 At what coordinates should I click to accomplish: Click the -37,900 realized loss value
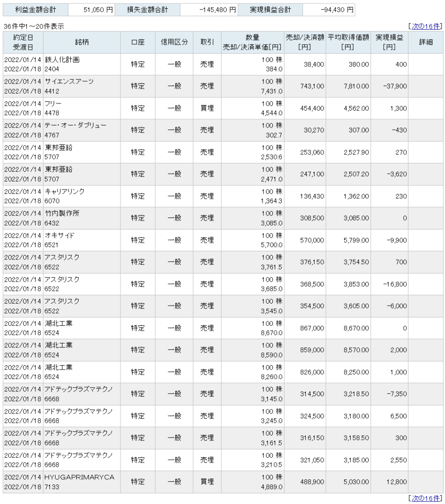pos(395,86)
